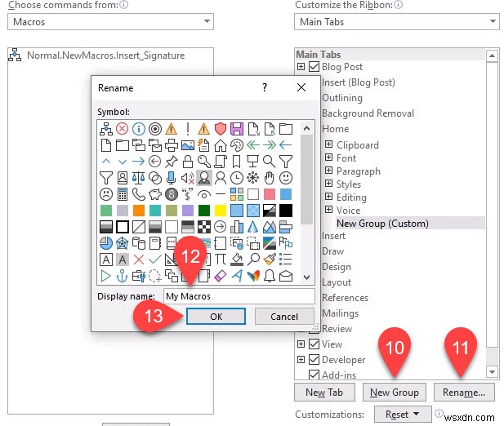The height and width of the screenshot is (426, 504).
Task: Expand the View tab node
Action: (301, 344)
